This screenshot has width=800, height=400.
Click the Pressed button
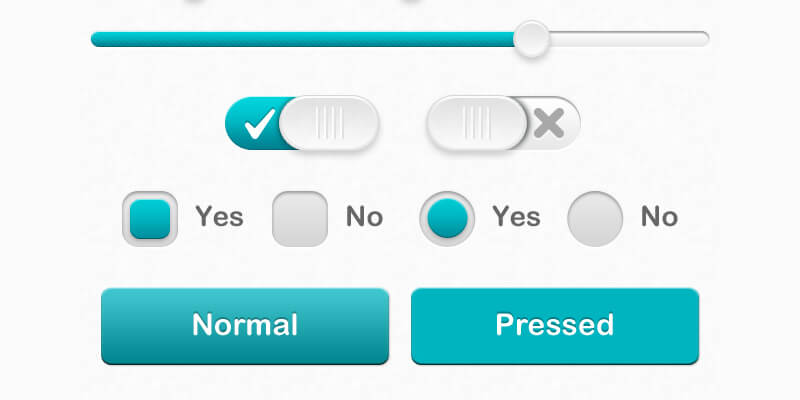pos(555,326)
